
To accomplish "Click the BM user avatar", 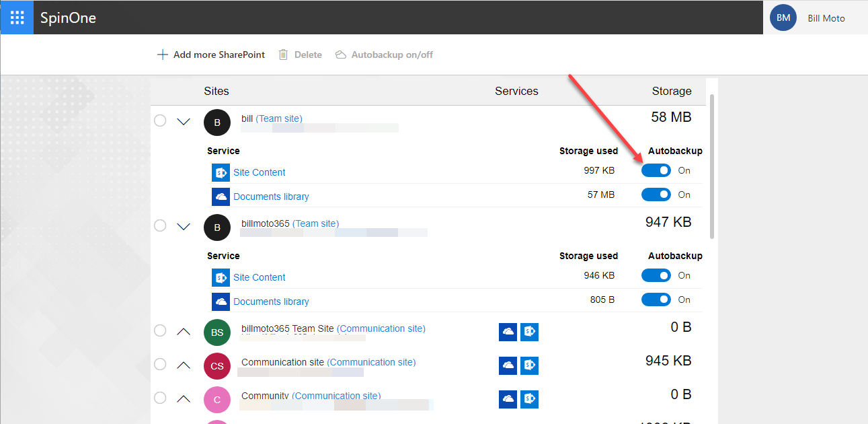I will pyautogui.click(x=783, y=17).
